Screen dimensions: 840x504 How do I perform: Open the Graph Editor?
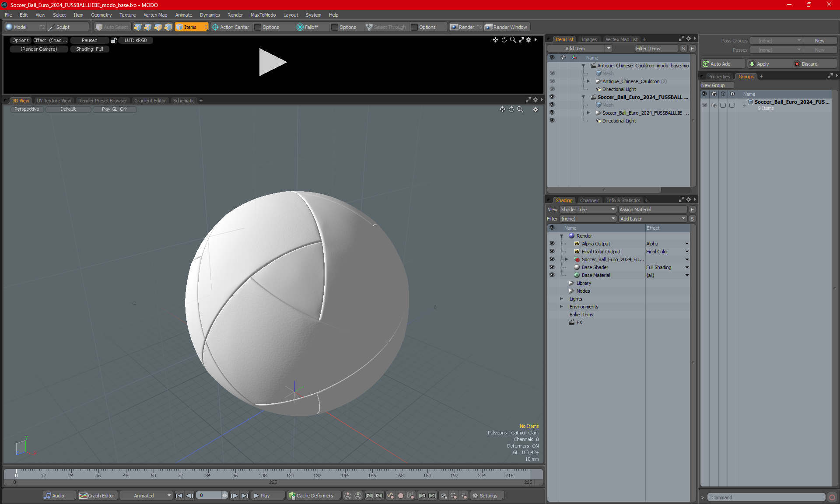[97, 496]
